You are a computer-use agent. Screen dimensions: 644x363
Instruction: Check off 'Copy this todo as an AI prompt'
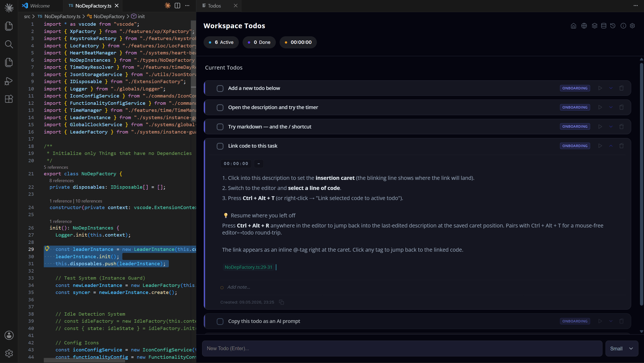click(x=220, y=321)
